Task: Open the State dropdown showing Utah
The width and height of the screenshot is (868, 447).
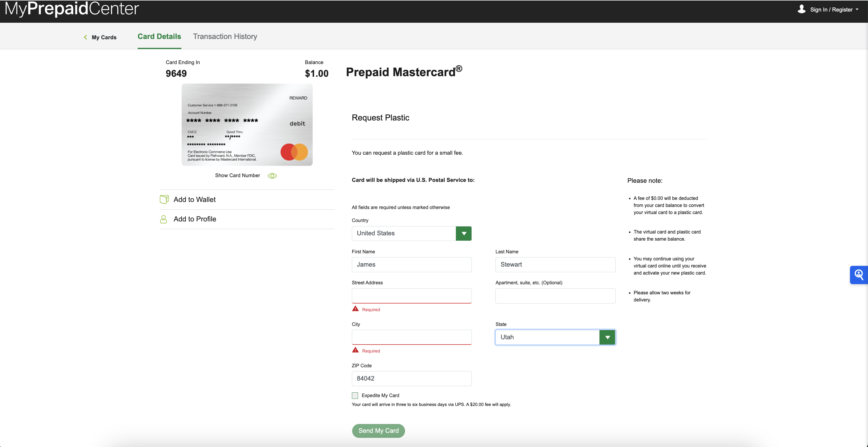Action: pos(607,337)
